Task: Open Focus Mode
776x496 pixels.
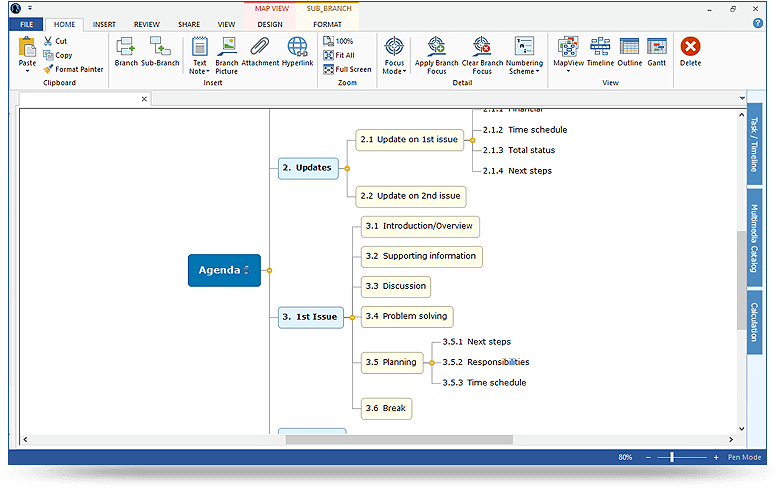Action: [394, 55]
